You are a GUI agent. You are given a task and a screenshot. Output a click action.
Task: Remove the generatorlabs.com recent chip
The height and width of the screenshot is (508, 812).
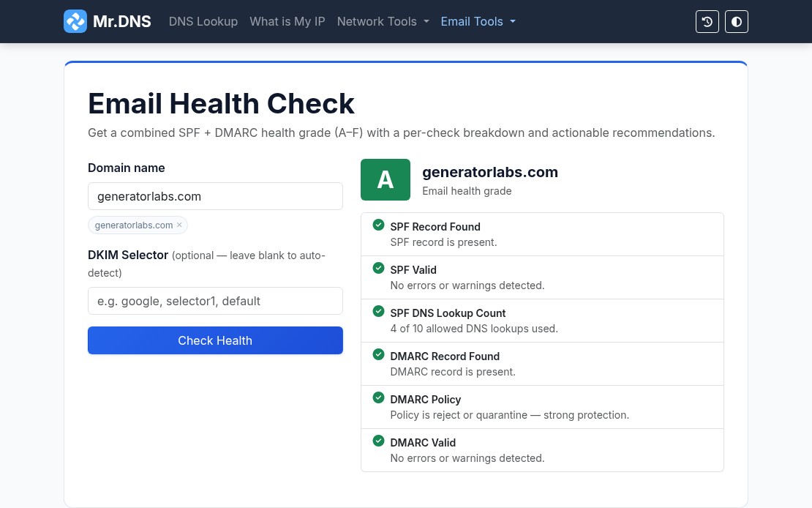179,225
